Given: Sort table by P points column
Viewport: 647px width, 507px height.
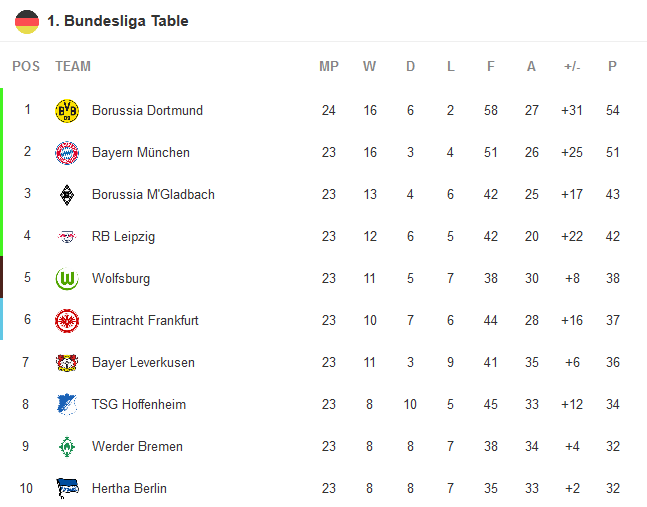Looking at the screenshot, I should (x=612, y=66).
